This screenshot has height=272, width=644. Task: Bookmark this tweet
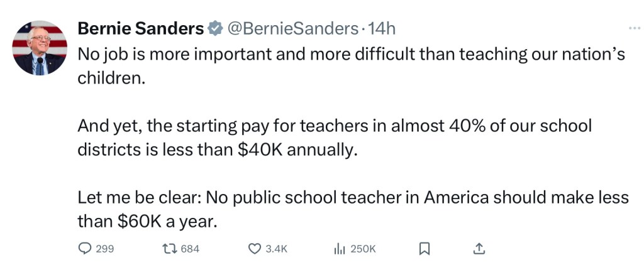tap(424, 249)
